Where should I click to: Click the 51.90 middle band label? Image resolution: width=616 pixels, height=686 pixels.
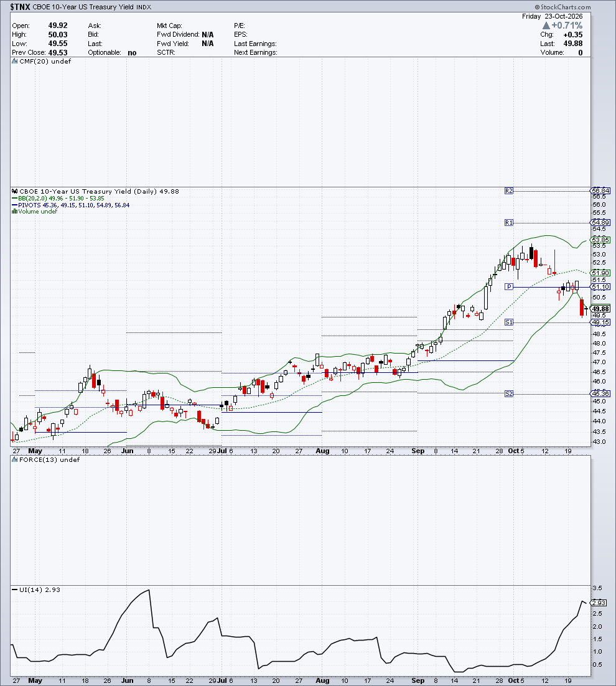point(600,273)
